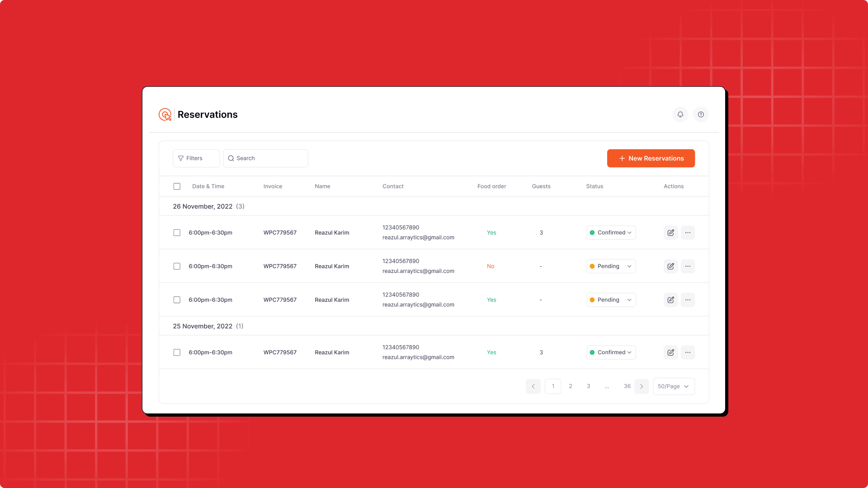868x488 pixels.
Task: Click WPC779567 invoice in 25 November row
Action: click(280, 352)
